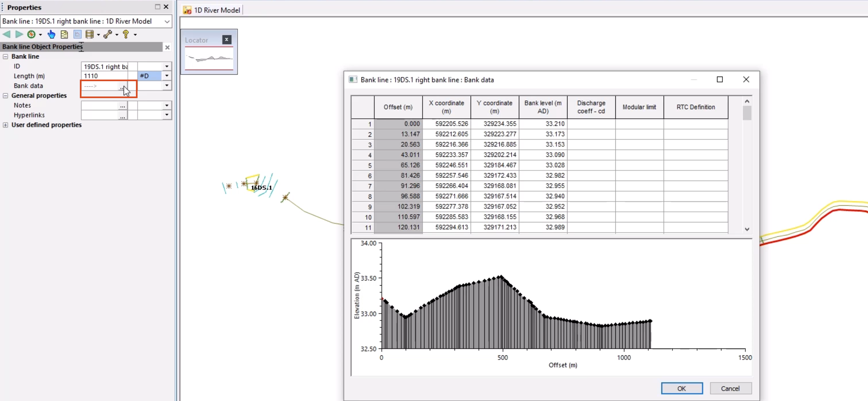
Task: Click offset cell 13.147
Action: [x=398, y=134]
